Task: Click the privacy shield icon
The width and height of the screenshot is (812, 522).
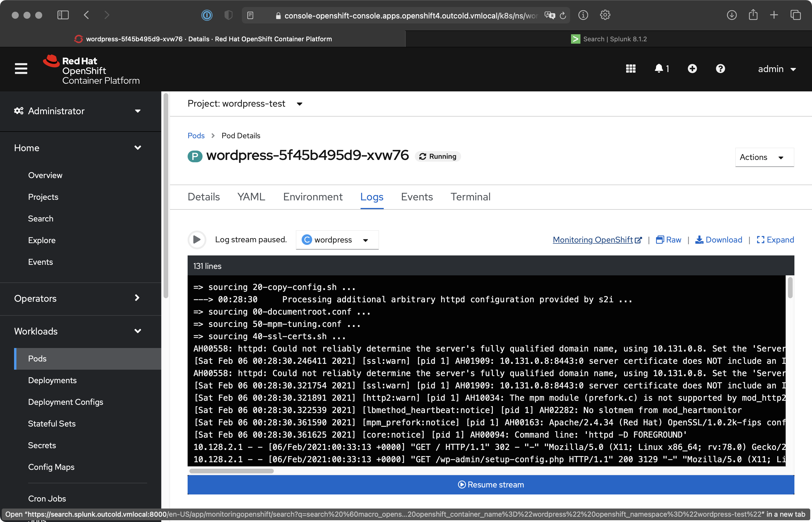Action: [x=228, y=15]
